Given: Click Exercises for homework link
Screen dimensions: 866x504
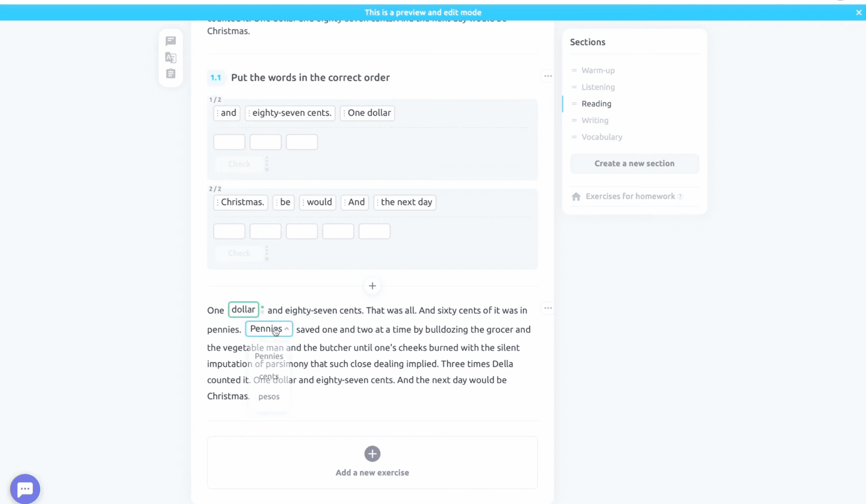Looking at the screenshot, I should tap(630, 197).
